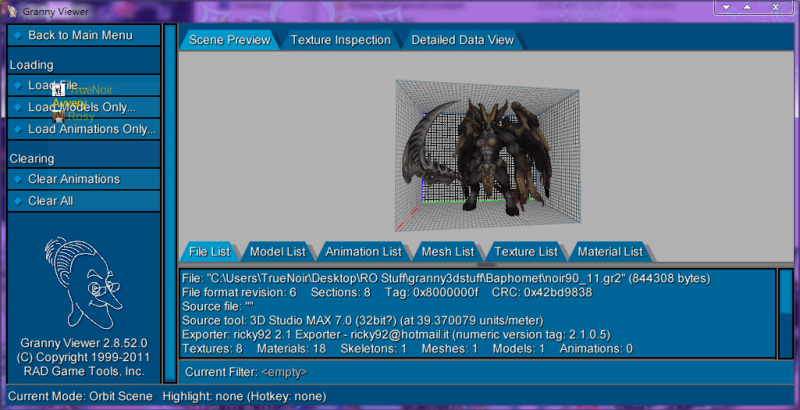Open the Load File dialog
800x410 pixels.
click(84, 85)
